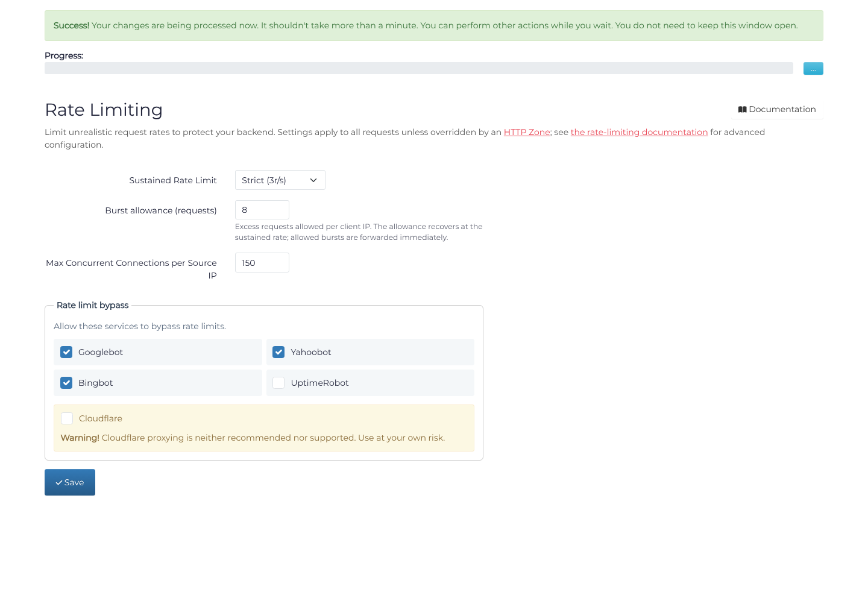Open the Sustained Rate Limit dropdown

(280, 180)
